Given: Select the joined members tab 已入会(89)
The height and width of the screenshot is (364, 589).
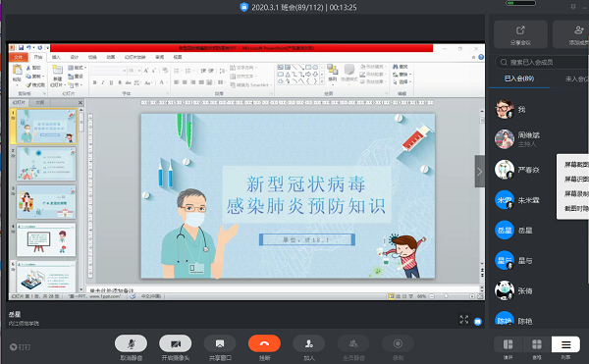Looking at the screenshot, I should point(519,78).
